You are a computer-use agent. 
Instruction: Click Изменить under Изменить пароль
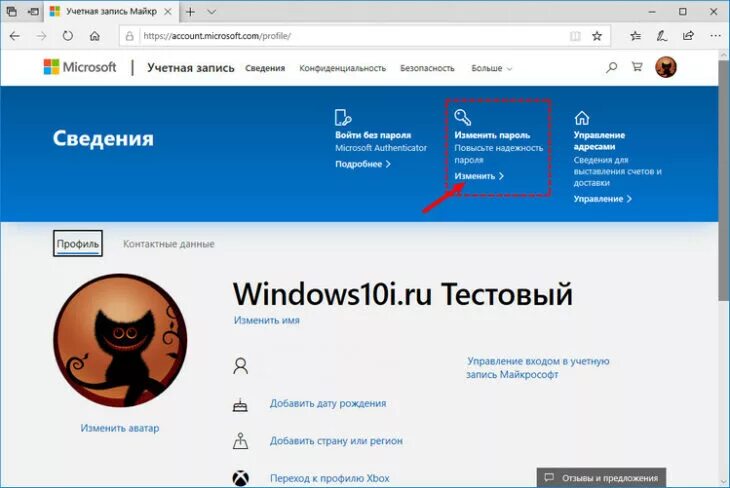click(479, 176)
